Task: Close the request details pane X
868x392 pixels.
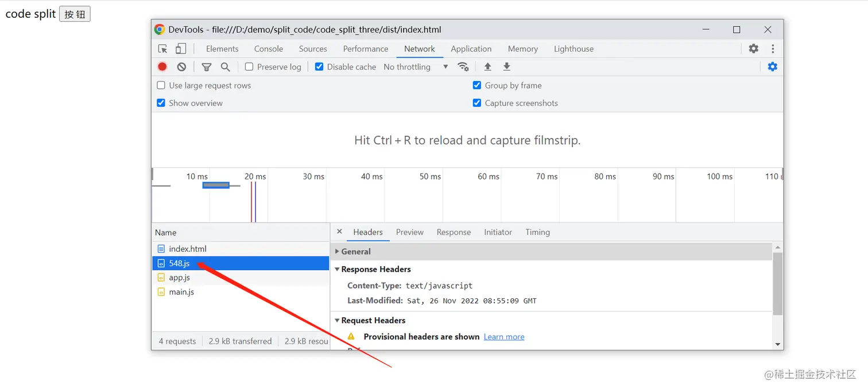Action: (339, 232)
